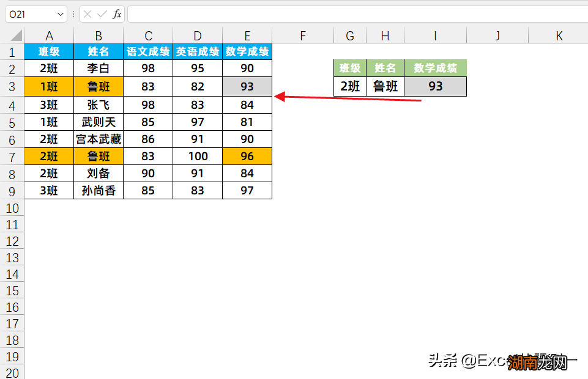Select row header 7
The width and height of the screenshot is (588, 379).
12,156
